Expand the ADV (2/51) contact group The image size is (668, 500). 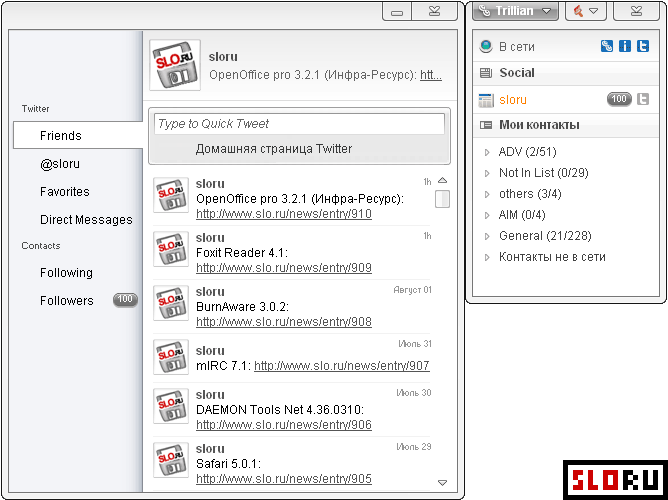(x=487, y=152)
